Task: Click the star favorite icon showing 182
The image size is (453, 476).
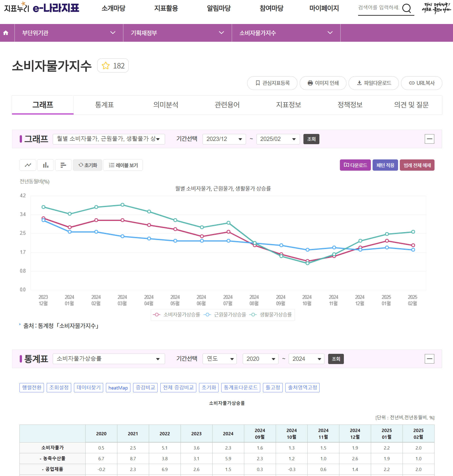Action: pos(106,66)
